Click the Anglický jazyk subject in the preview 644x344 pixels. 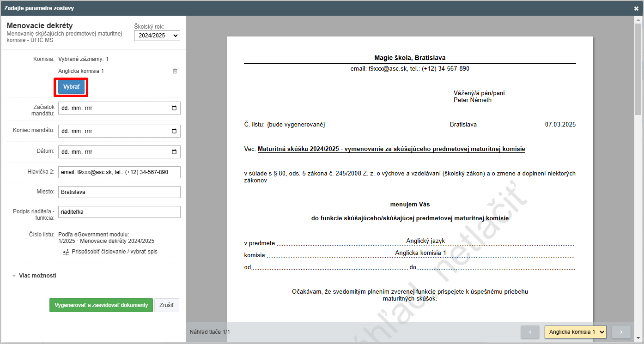(x=425, y=241)
